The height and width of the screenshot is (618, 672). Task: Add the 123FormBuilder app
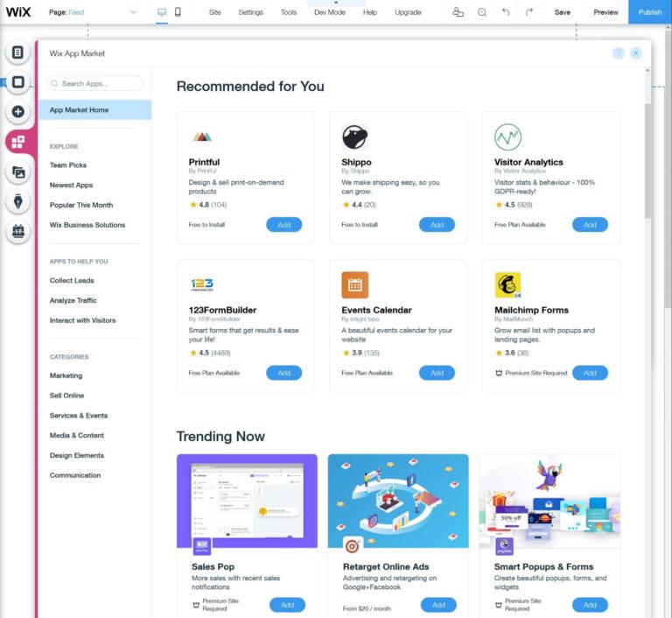point(283,373)
